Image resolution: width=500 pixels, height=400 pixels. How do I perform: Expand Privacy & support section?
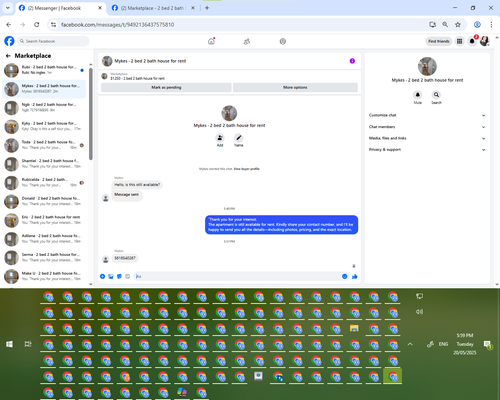(427, 150)
